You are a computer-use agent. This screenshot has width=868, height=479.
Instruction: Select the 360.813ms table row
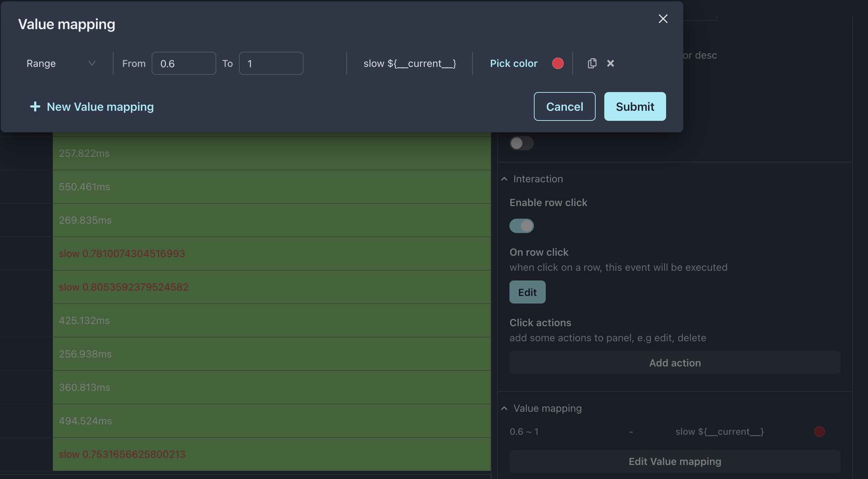pos(272,387)
